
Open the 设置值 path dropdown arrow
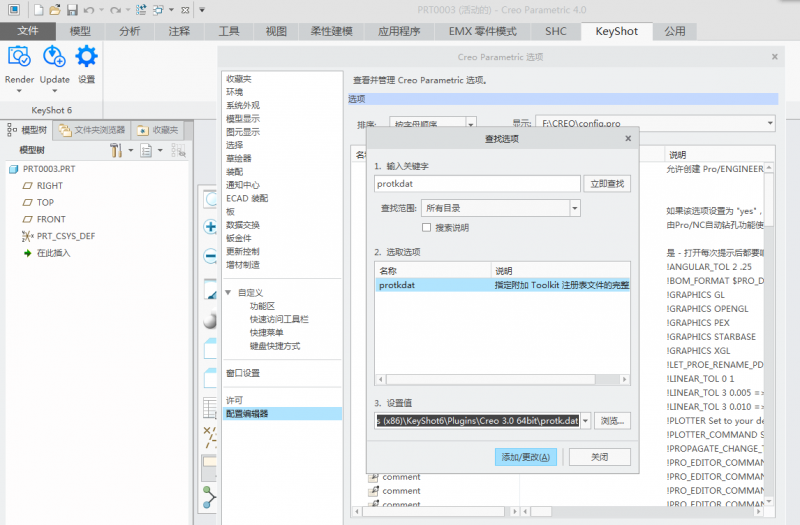pos(585,421)
